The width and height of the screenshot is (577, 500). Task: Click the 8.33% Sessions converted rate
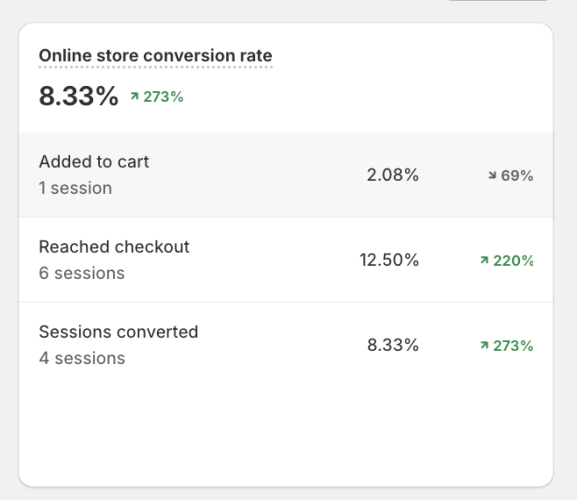393,345
